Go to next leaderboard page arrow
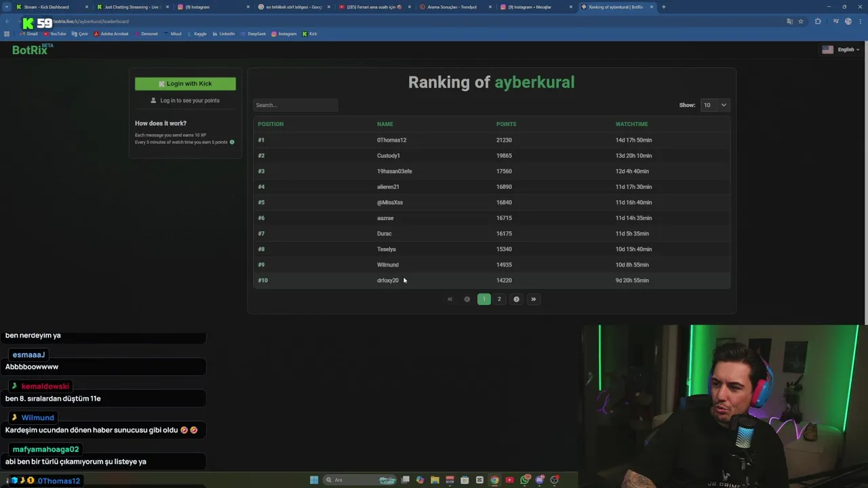 click(516, 299)
